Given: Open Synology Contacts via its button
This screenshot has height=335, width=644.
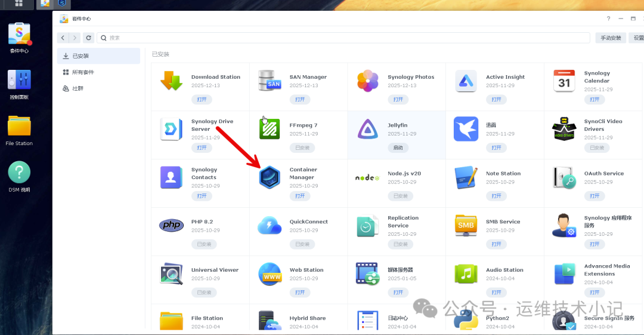Looking at the screenshot, I should (x=202, y=196).
